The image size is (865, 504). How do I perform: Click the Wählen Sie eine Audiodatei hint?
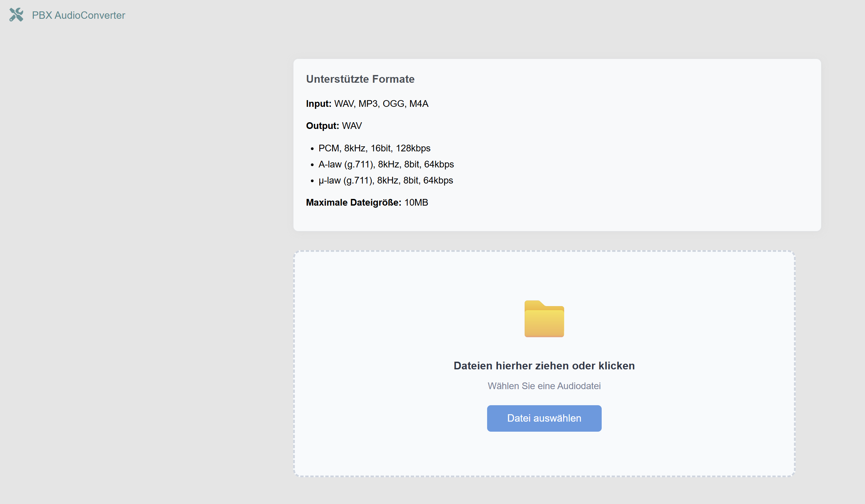(544, 386)
